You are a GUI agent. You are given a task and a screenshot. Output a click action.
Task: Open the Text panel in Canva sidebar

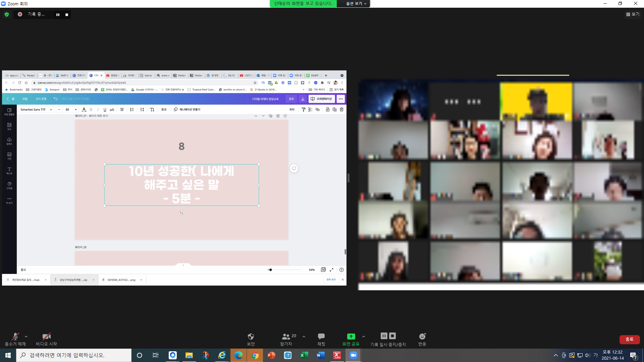(9, 171)
